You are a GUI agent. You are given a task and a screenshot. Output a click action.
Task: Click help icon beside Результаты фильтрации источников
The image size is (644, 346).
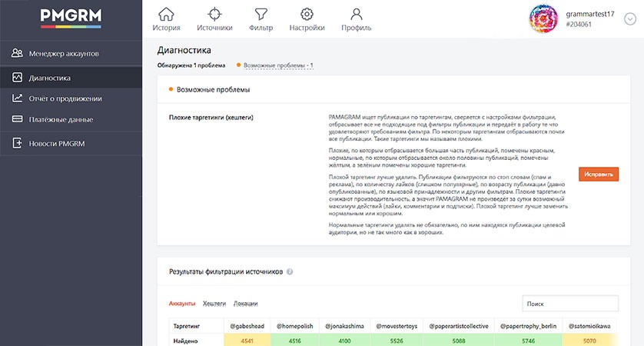click(x=290, y=271)
